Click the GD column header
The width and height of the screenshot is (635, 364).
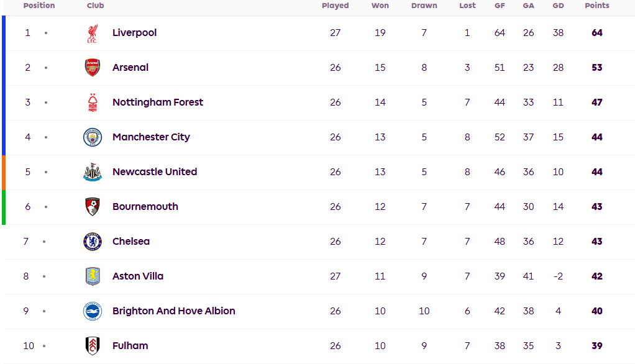click(558, 6)
